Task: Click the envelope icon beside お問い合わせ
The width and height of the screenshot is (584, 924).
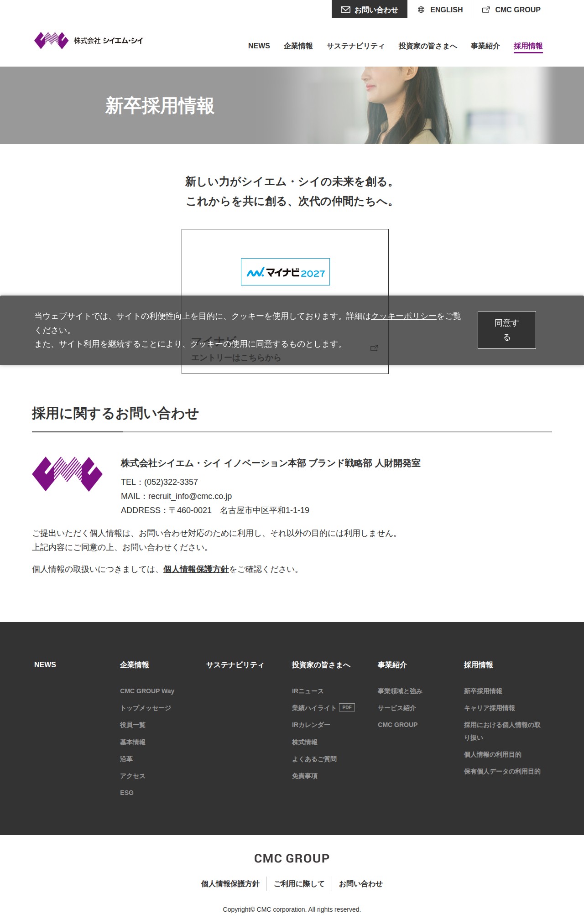Action: pos(346,10)
